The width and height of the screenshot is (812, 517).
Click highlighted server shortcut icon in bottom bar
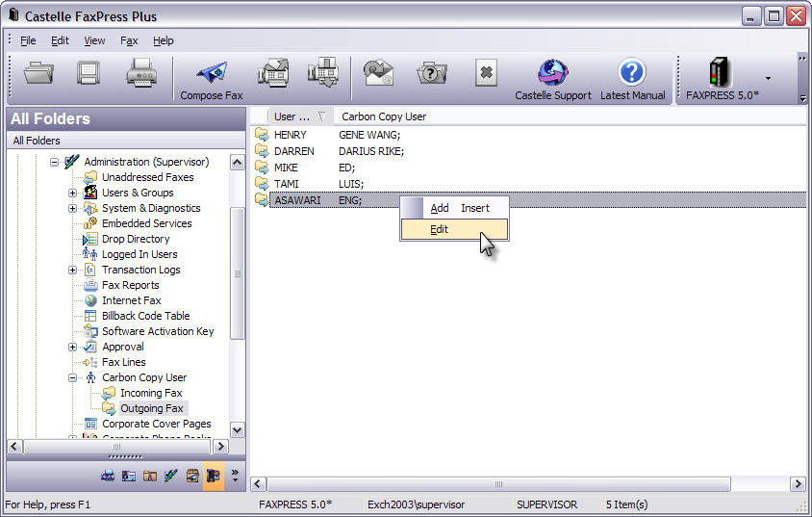click(214, 475)
